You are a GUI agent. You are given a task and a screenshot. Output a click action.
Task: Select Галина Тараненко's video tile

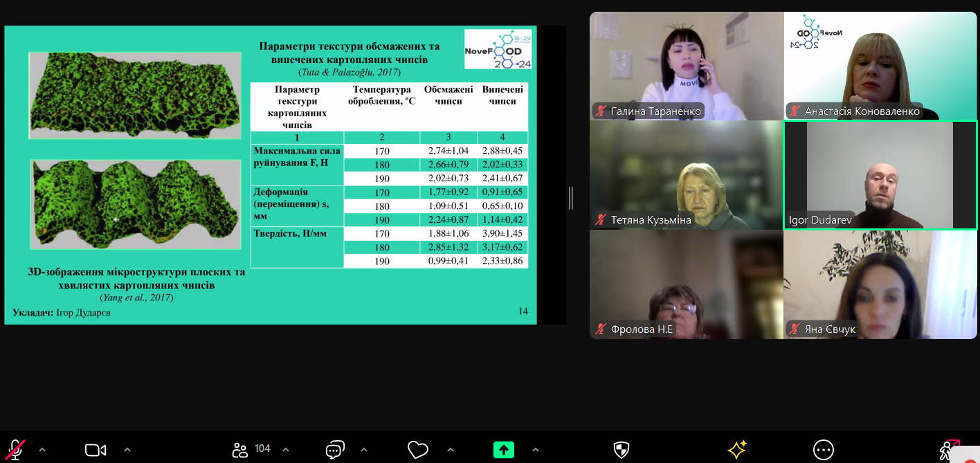687,66
